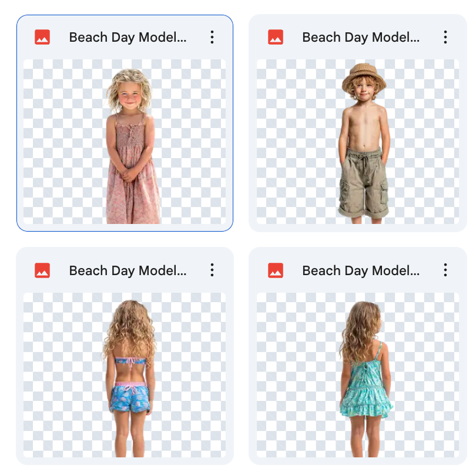Select Beach Day Model title above blue shorts girl
476x475 pixels.
click(128, 270)
